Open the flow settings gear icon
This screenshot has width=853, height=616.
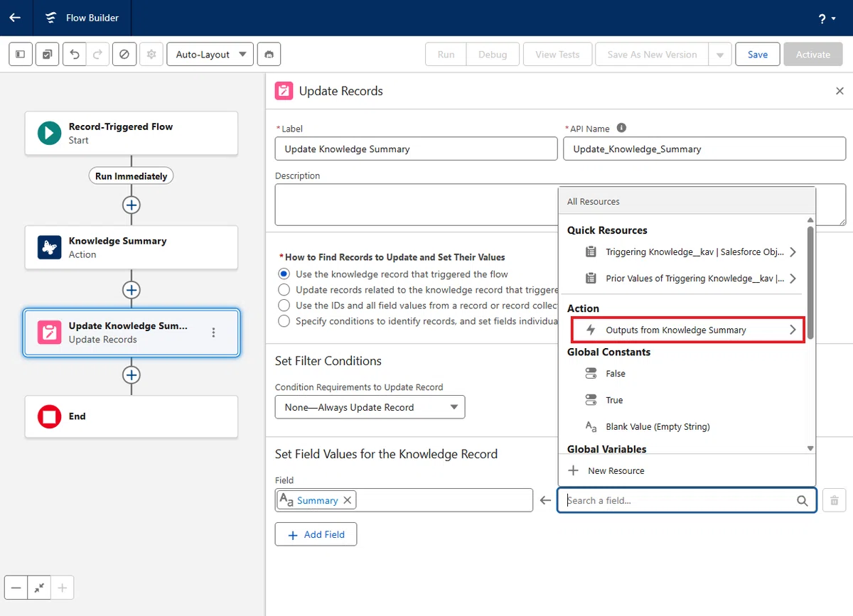point(151,54)
